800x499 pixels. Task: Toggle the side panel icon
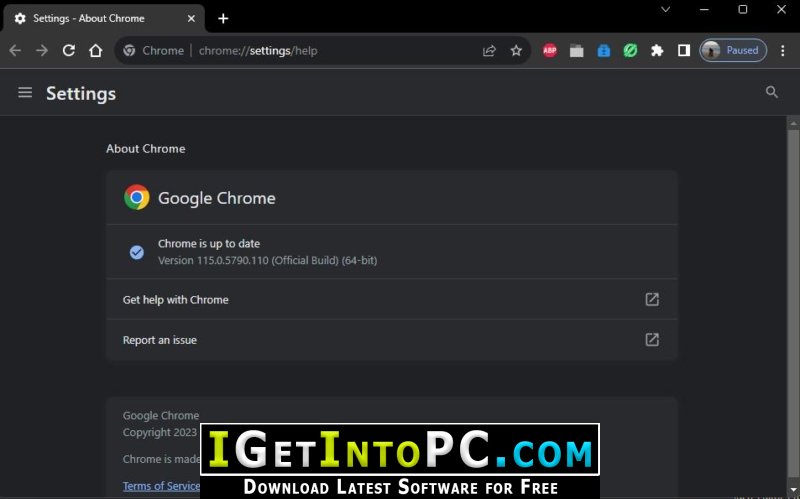coord(684,51)
